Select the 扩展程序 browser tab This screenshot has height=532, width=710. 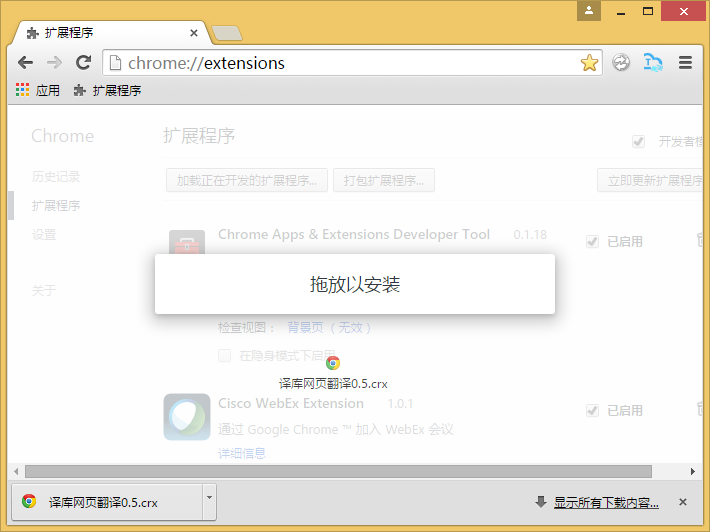click(x=109, y=33)
